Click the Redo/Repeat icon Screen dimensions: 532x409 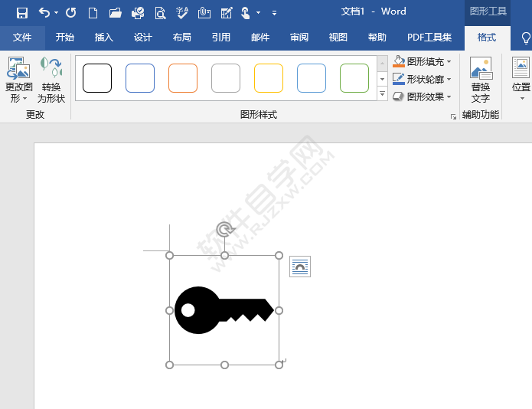coord(70,13)
